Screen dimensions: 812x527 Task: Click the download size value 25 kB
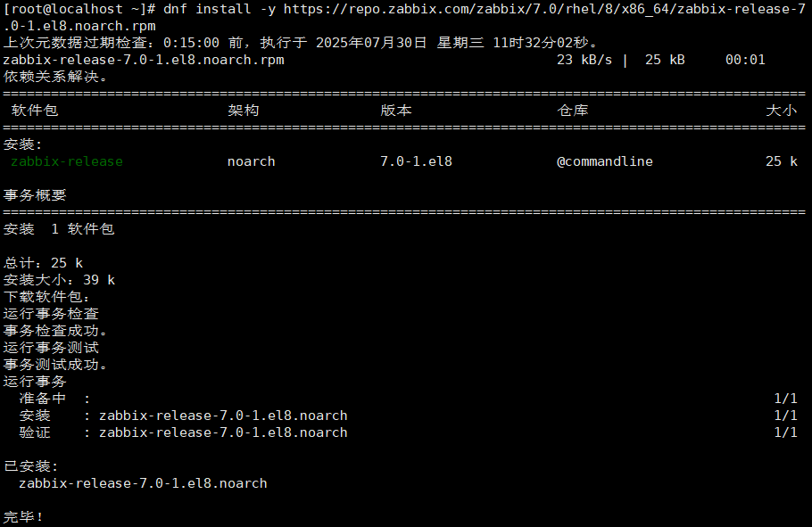pyautogui.click(x=665, y=60)
